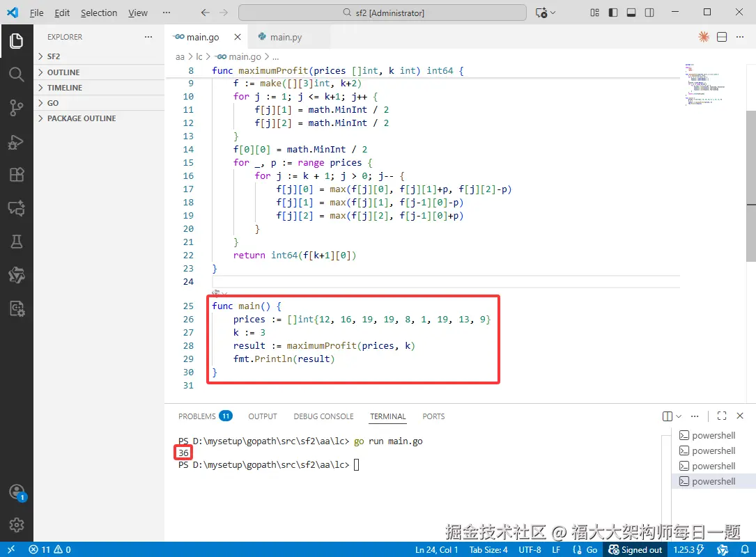The image size is (756, 557).
Task: Open the menu bar overflow ellipsis
Action: pyautogui.click(x=167, y=13)
